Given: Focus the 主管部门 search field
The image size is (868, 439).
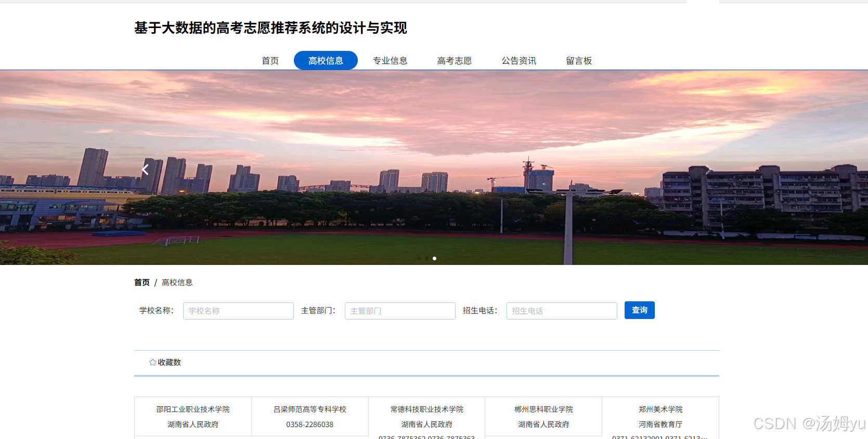Looking at the screenshot, I should [x=400, y=311].
